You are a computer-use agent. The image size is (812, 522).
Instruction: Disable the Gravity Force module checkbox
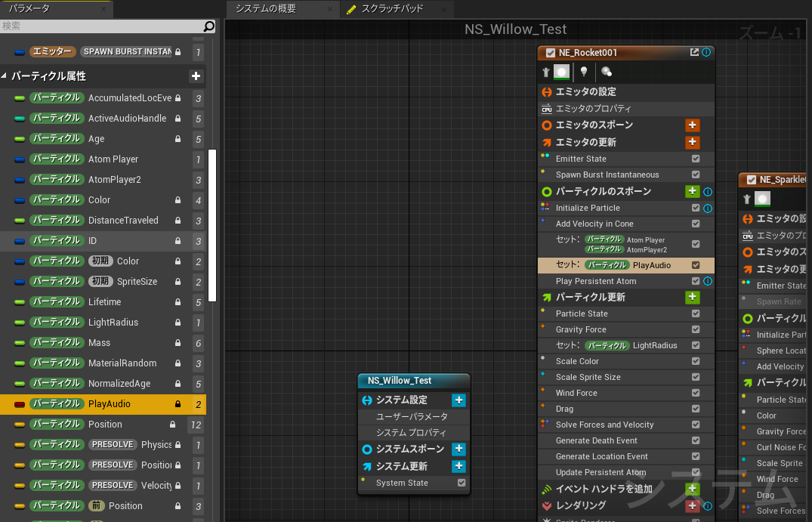click(696, 329)
